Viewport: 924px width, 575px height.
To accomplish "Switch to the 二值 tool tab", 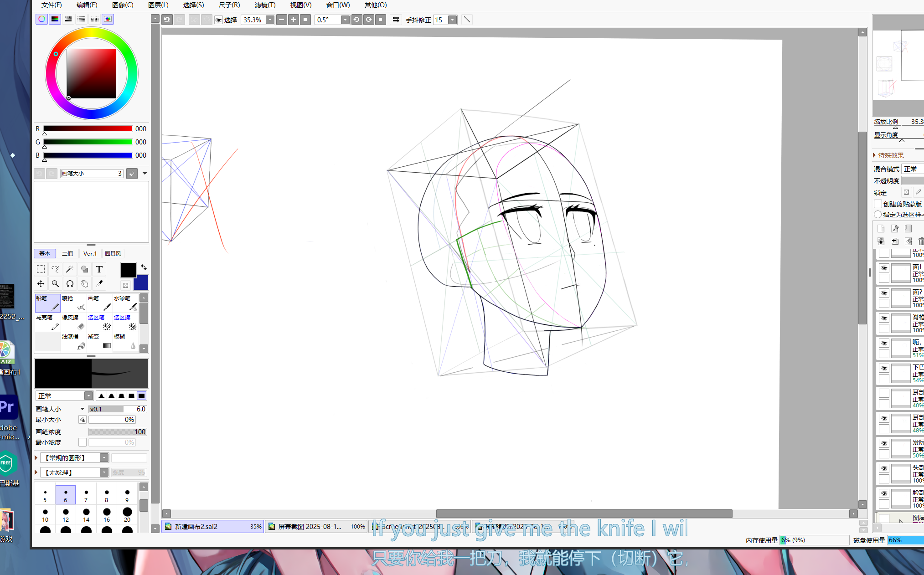I will 67,253.
